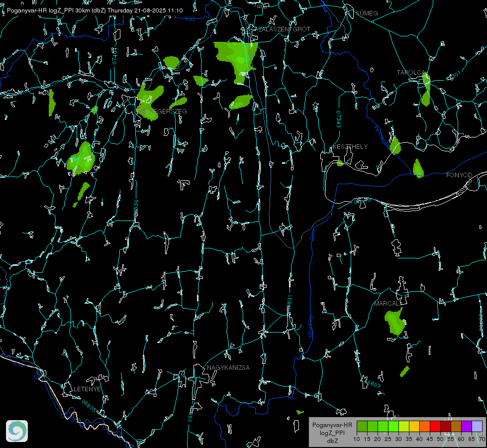Click the KESZTHELY city label
Screen dimensions: 487x448
(x=350, y=146)
